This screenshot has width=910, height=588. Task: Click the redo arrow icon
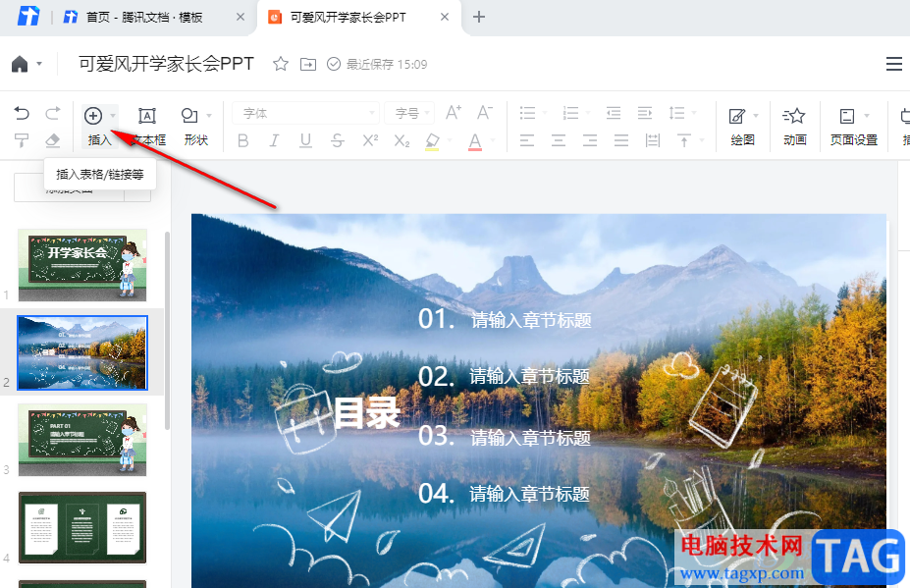tap(53, 113)
